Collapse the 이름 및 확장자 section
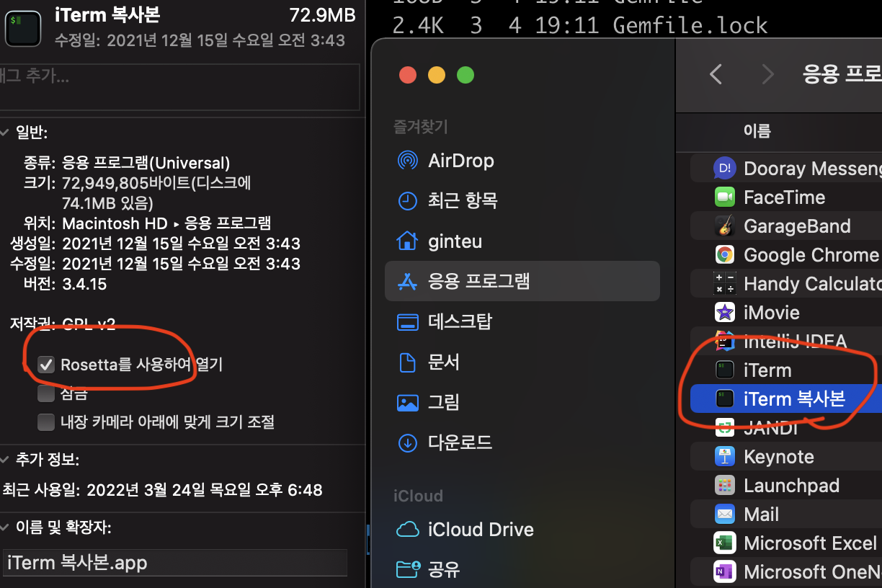Image resolution: width=882 pixels, height=588 pixels. 5,528
